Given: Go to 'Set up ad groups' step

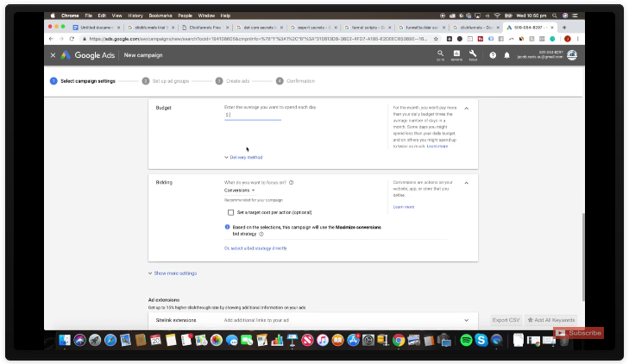Looking at the screenshot, I should [166, 81].
